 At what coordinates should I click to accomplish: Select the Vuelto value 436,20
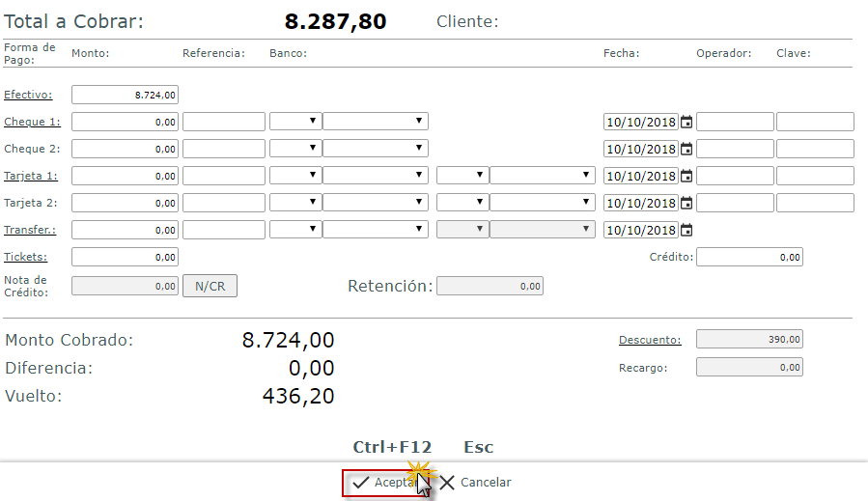click(x=298, y=397)
